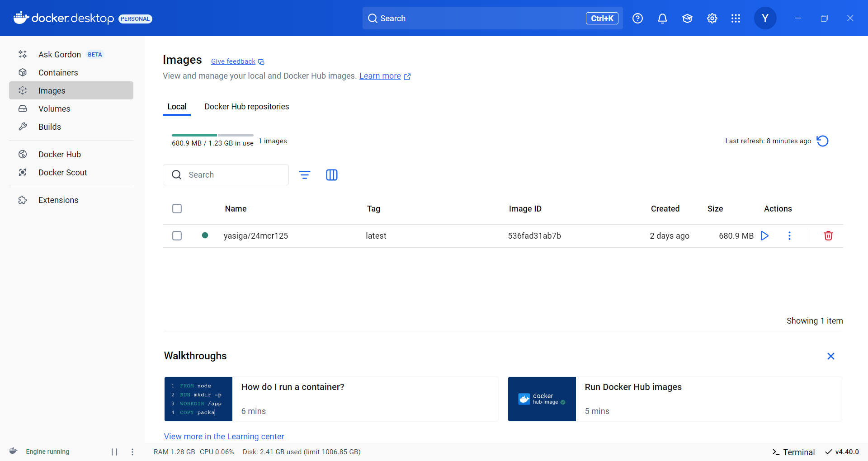Viewport: 868px width, 461px height.
Task: Tick the select-all images checkbox
Action: pos(177,208)
